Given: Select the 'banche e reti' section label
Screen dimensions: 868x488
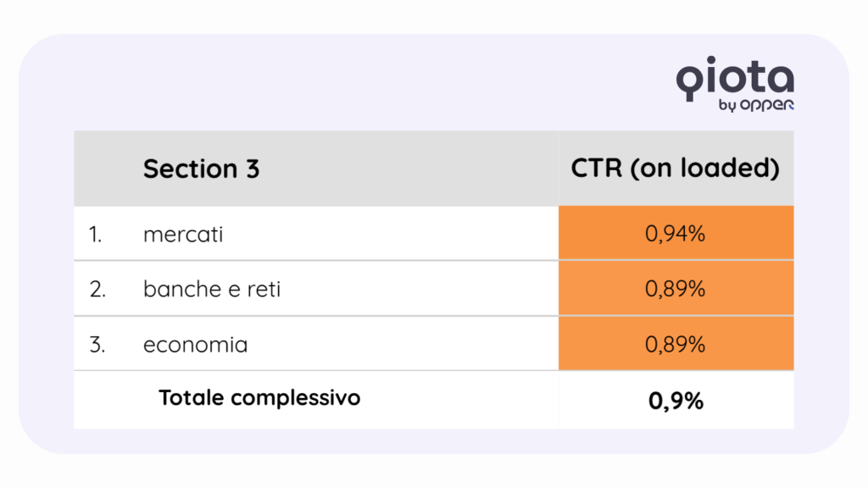Looking at the screenshot, I should [x=211, y=289].
